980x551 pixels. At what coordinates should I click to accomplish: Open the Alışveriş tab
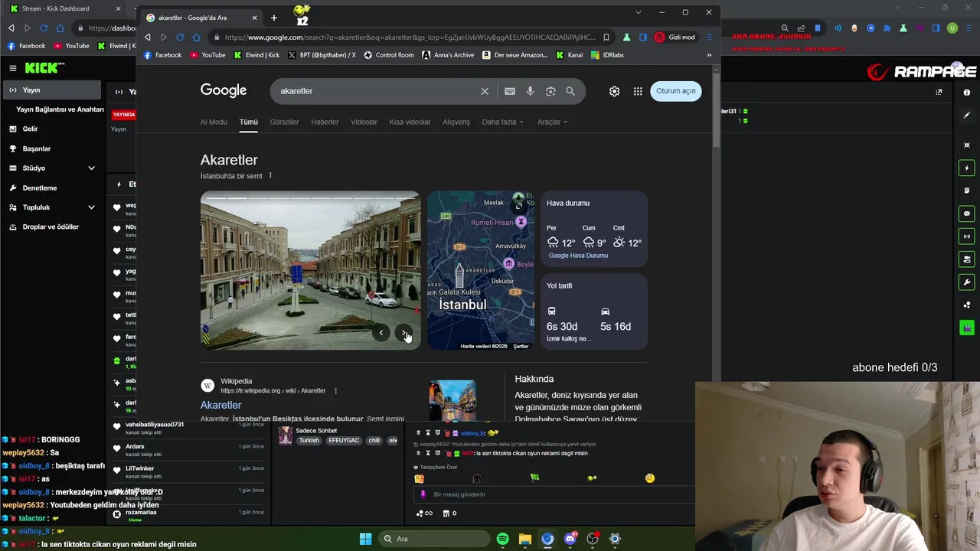tap(456, 122)
